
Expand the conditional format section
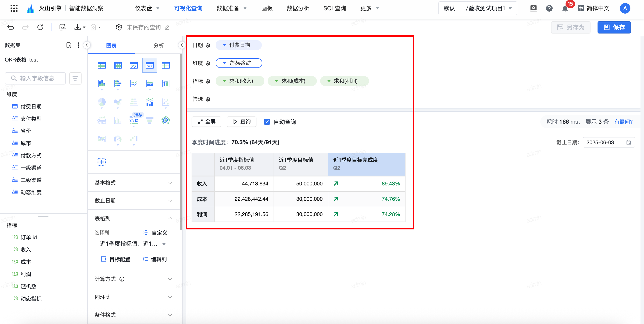coord(133,315)
